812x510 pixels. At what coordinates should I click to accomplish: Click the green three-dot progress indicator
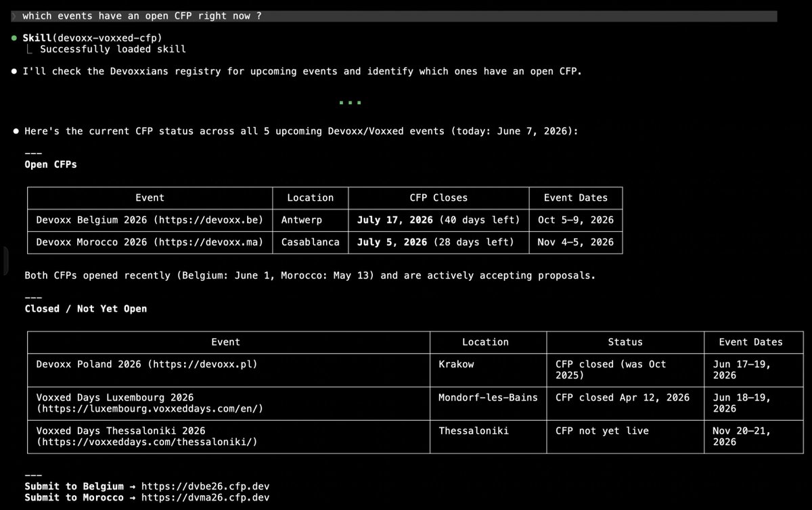click(x=350, y=103)
